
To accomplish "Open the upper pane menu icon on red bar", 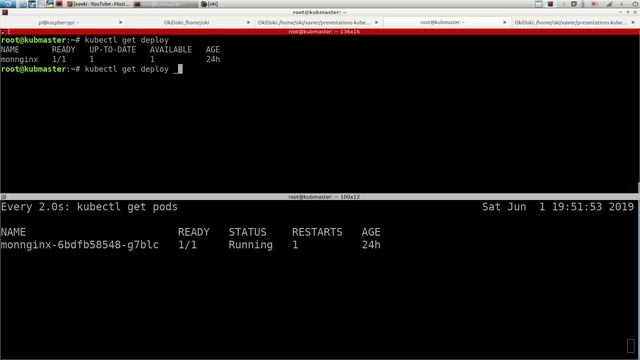I will 4,32.
